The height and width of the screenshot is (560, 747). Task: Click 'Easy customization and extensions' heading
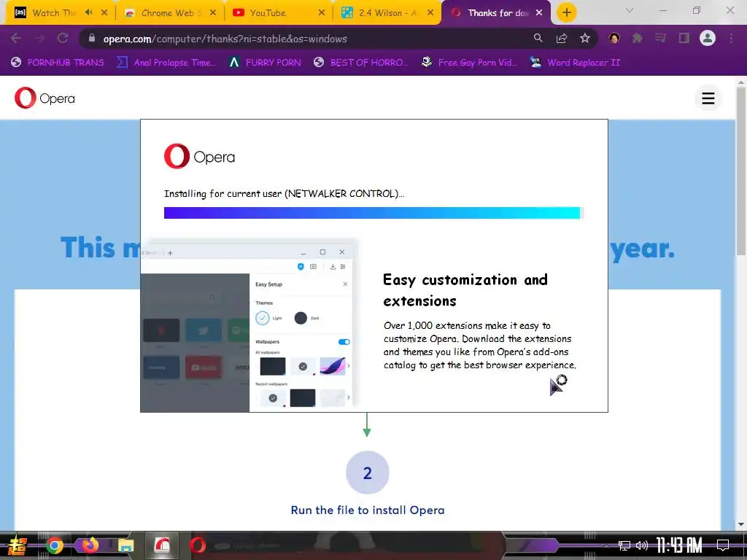[x=465, y=290]
